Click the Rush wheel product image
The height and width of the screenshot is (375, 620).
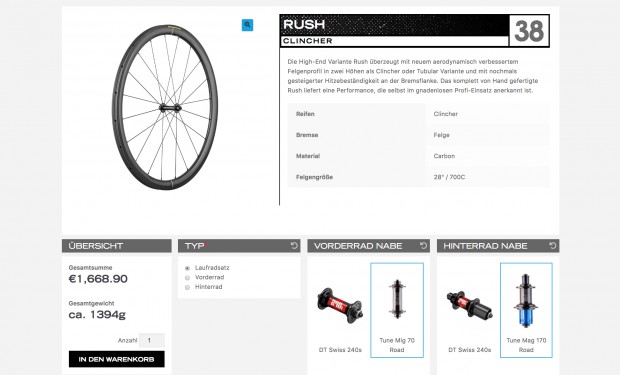tap(164, 107)
